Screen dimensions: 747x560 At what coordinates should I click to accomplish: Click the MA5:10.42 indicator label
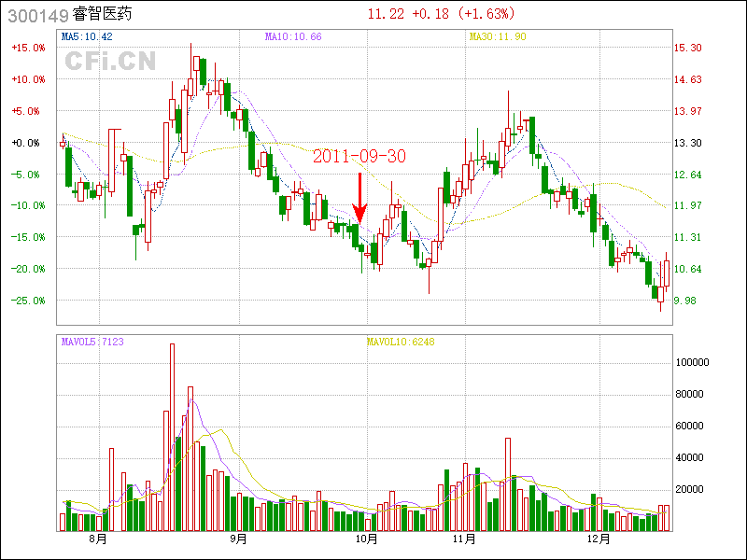(87, 37)
